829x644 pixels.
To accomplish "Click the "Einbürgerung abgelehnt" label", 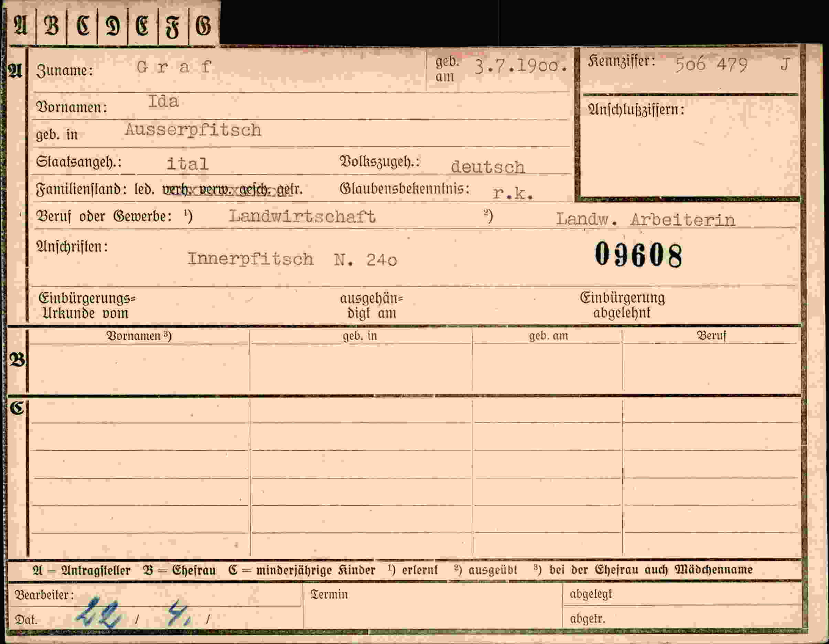I will (622, 305).
